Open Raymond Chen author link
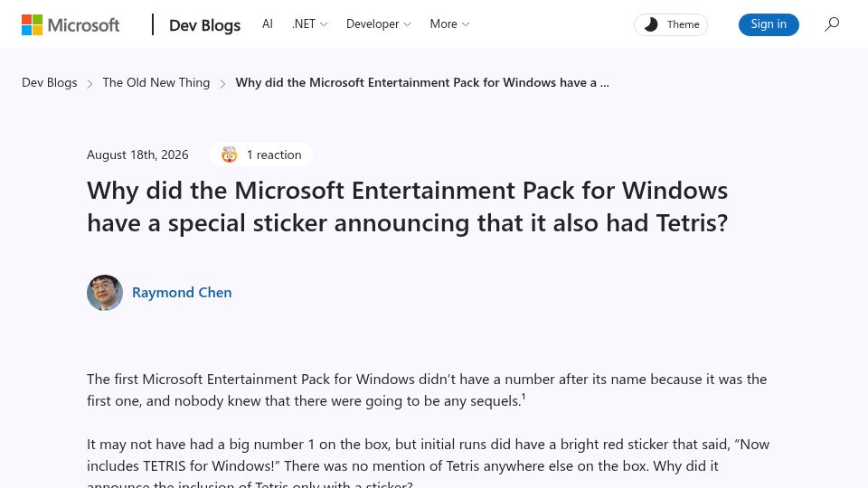This screenshot has width=868, height=488. [x=182, y=293]
